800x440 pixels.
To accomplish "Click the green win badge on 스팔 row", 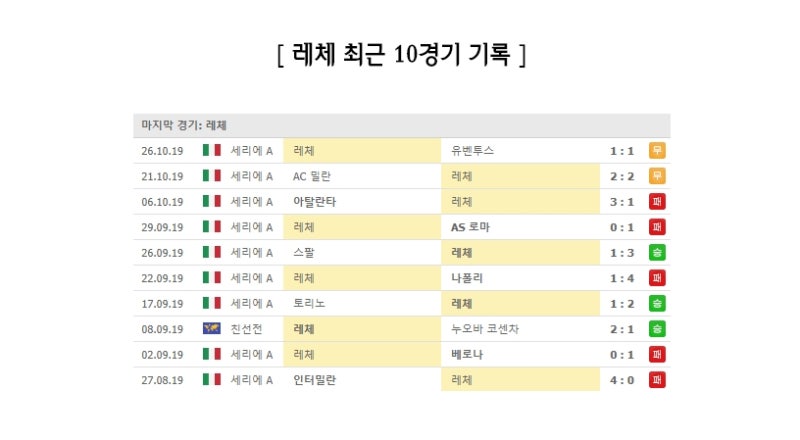I will coord(657,253).
